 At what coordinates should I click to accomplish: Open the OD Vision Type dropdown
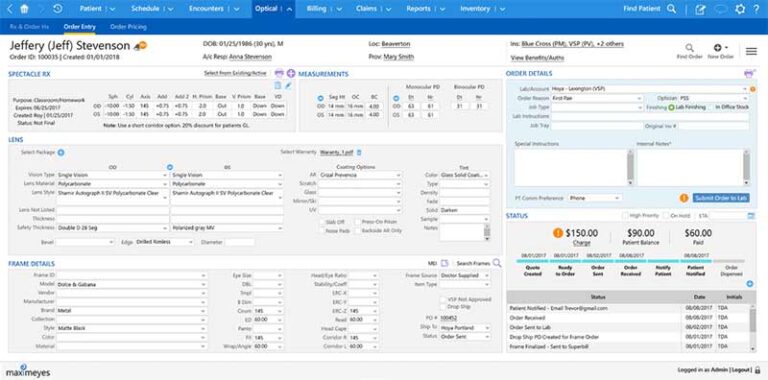[x=112, y=175]
